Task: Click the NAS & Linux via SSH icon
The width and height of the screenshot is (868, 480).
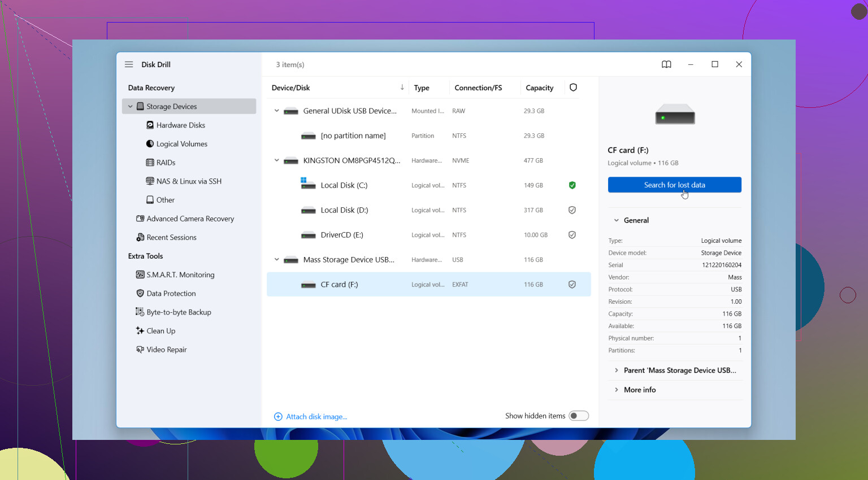Action: tap(150, 181)
